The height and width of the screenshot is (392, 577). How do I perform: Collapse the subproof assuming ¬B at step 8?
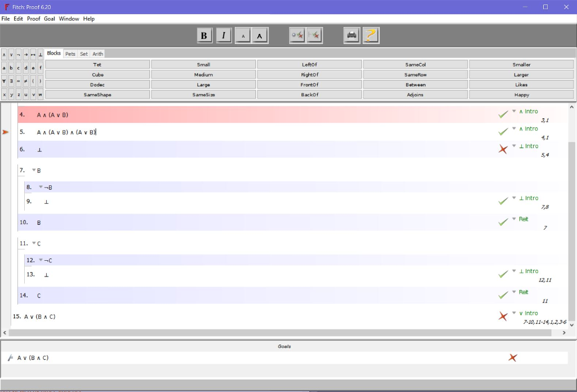(41, 187)
